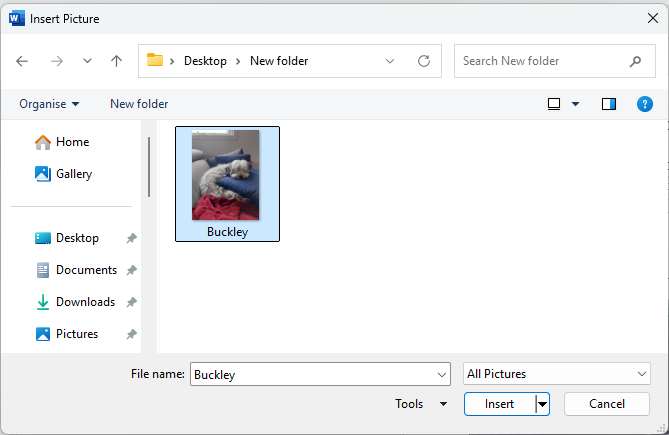This screenshot has height=435, width=669.
Task: Open Desktop in the navigation pane
Action: coord(67,238)
